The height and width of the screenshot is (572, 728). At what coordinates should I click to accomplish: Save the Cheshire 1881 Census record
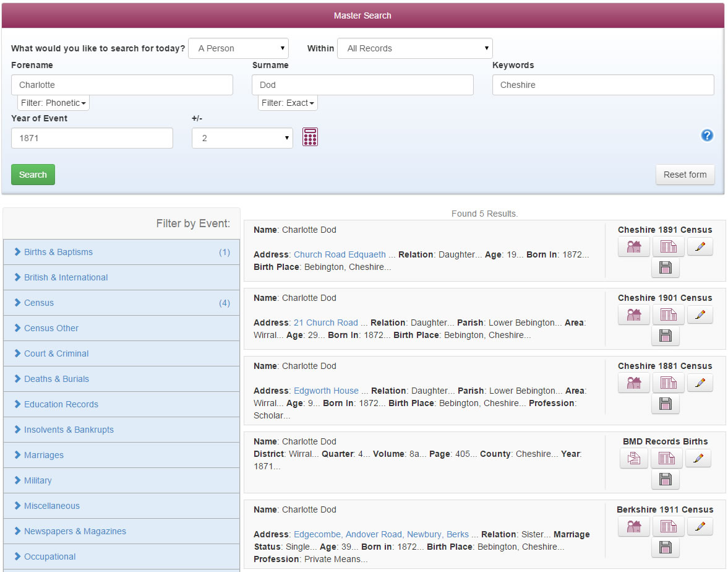[x=666, y=404]
